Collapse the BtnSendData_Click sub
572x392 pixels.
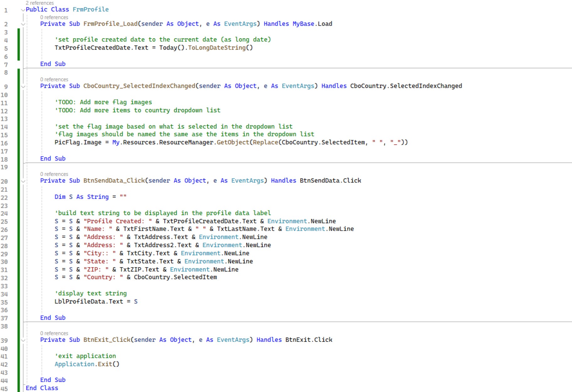[23, 181]
